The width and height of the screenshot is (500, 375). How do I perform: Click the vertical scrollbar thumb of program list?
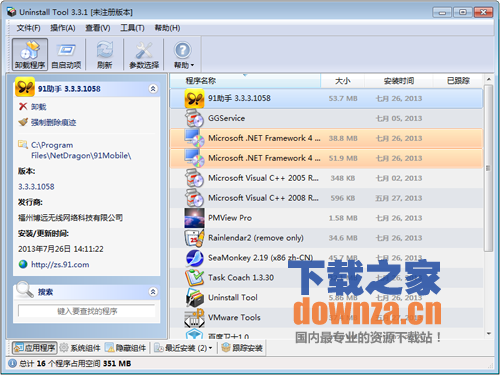488,168
